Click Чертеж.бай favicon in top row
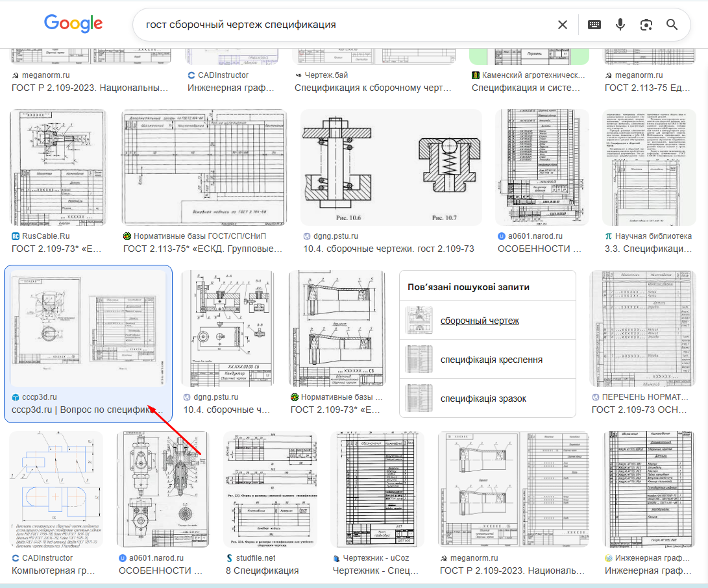Screen dimensions: 708x588 point(299,75)
